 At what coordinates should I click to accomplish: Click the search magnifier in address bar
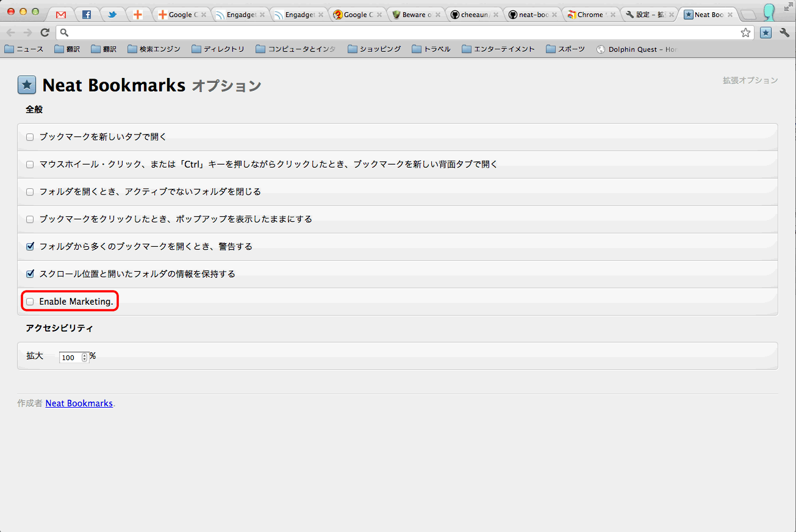[65, 33]
